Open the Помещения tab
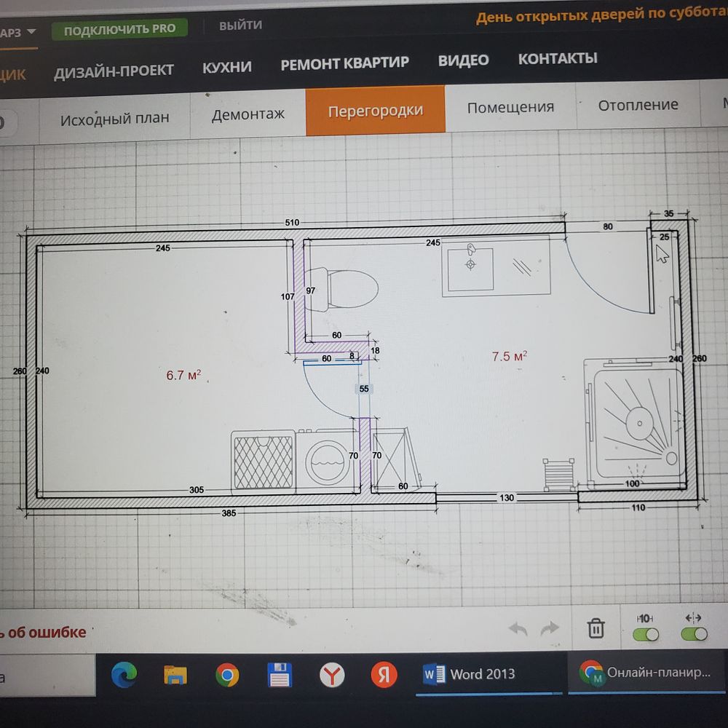 coord(510,108)
